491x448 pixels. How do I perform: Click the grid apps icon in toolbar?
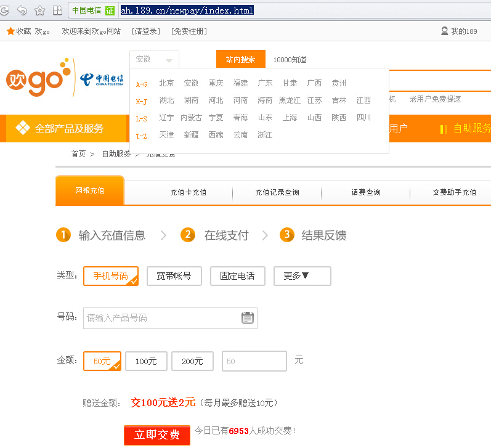pyautogui.click(x=57, y=10)
